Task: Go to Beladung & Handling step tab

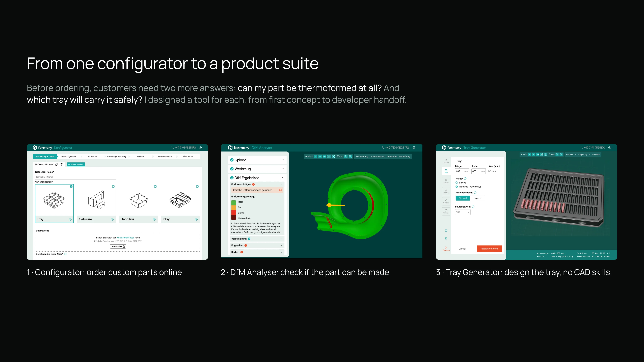Action: point(117,157)
